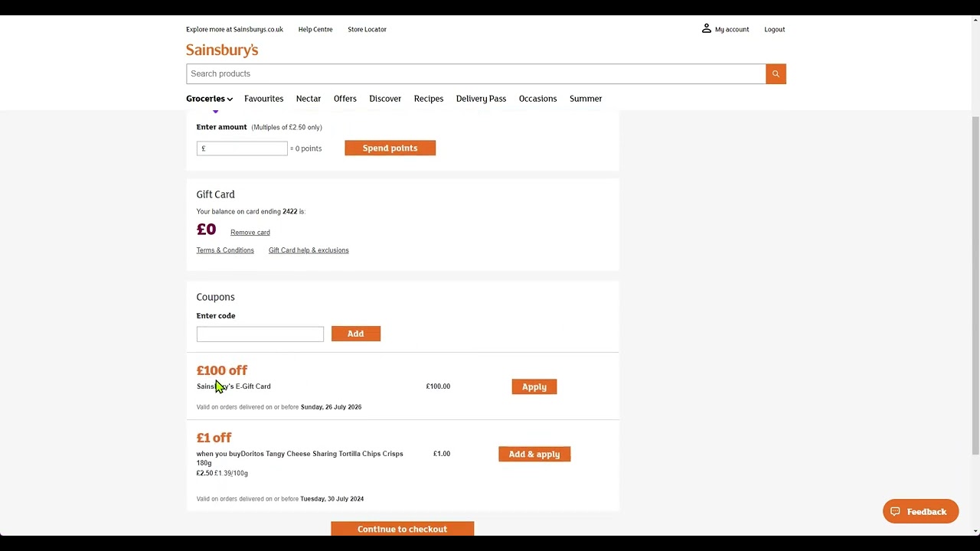Focus the Search products field
The height and width of the screenshot is (551, 980).
475,73
